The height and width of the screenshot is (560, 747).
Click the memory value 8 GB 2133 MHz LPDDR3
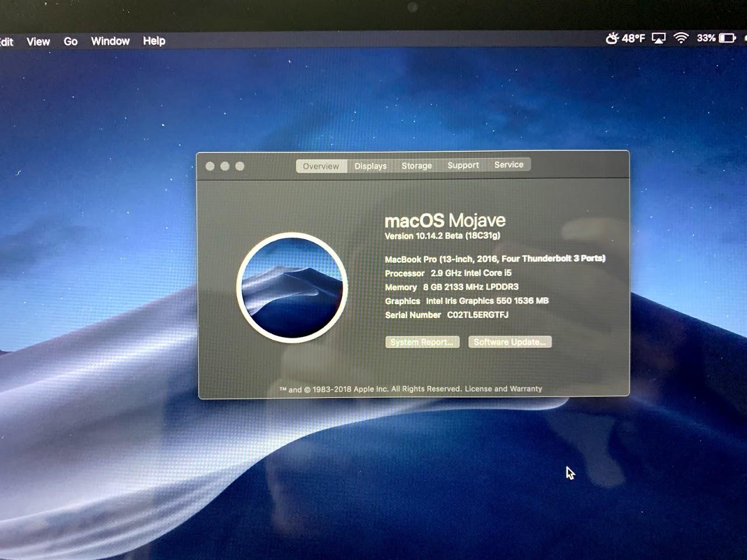471,287
